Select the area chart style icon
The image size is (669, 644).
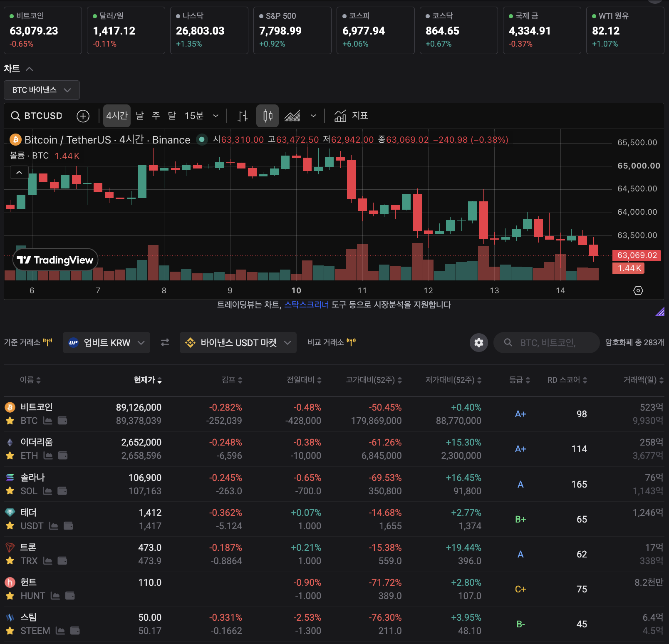pos(292,116)
